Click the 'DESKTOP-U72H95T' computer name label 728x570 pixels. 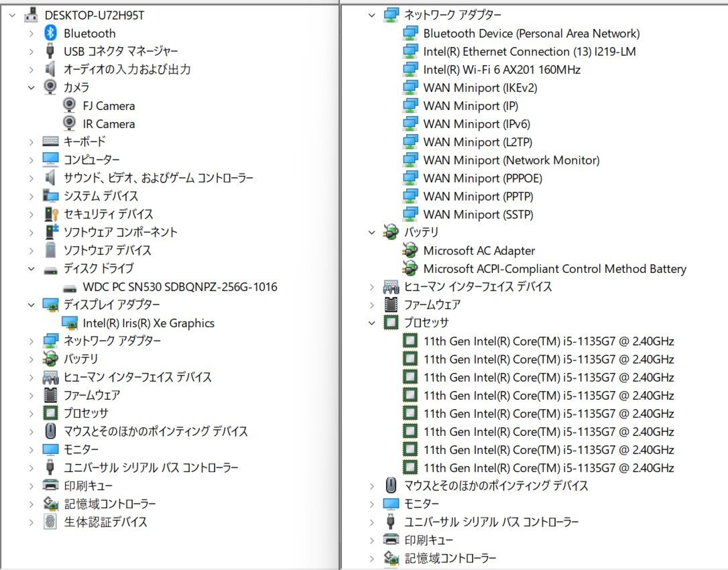tap(95, 15)
